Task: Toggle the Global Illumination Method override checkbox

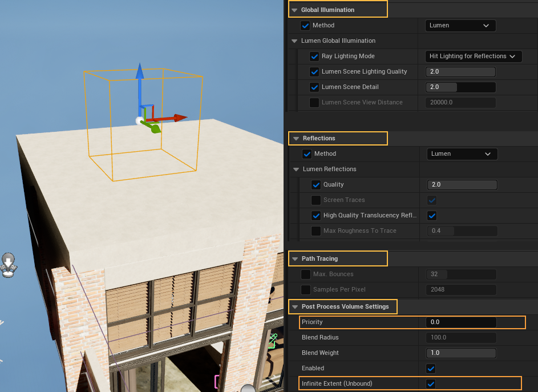Action: pos(305,26)
